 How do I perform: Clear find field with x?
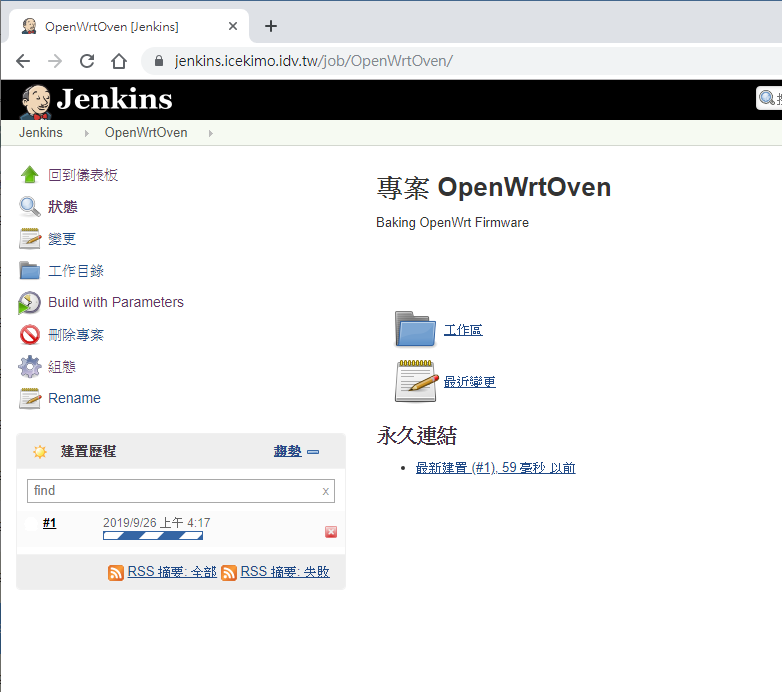(x=326, y=492)
